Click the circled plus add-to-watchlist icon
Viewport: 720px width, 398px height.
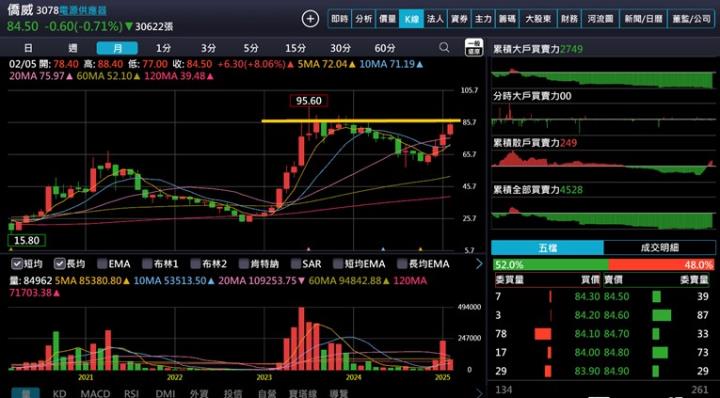(x=310, y=19)
